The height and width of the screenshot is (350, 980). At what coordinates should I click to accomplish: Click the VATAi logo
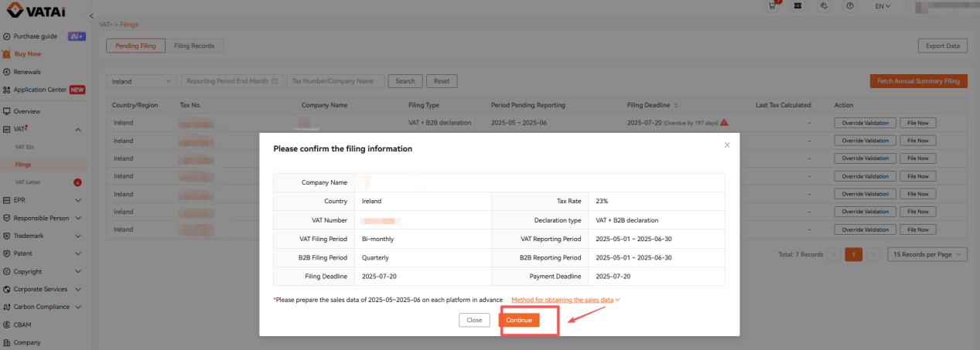coord(36,8)
